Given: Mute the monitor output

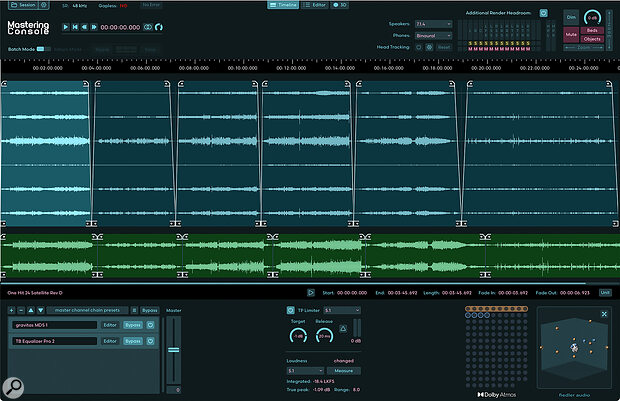Looking at the screenshot, I should click(x=571, y=35).
